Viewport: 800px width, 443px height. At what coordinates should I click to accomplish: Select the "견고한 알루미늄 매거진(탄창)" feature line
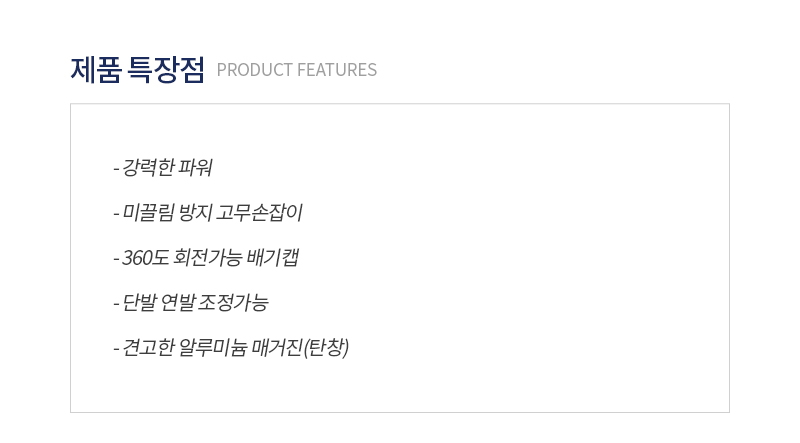pos(231,348)
